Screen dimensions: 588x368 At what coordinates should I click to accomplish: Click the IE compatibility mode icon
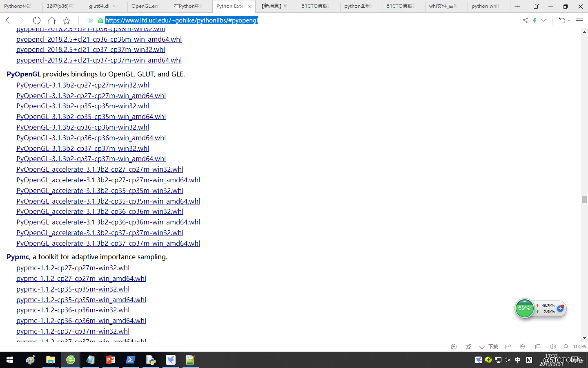point(522,347)
